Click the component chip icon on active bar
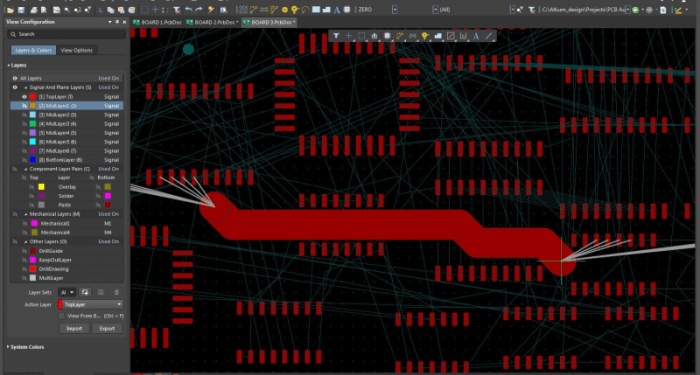 tap(387, 36)
